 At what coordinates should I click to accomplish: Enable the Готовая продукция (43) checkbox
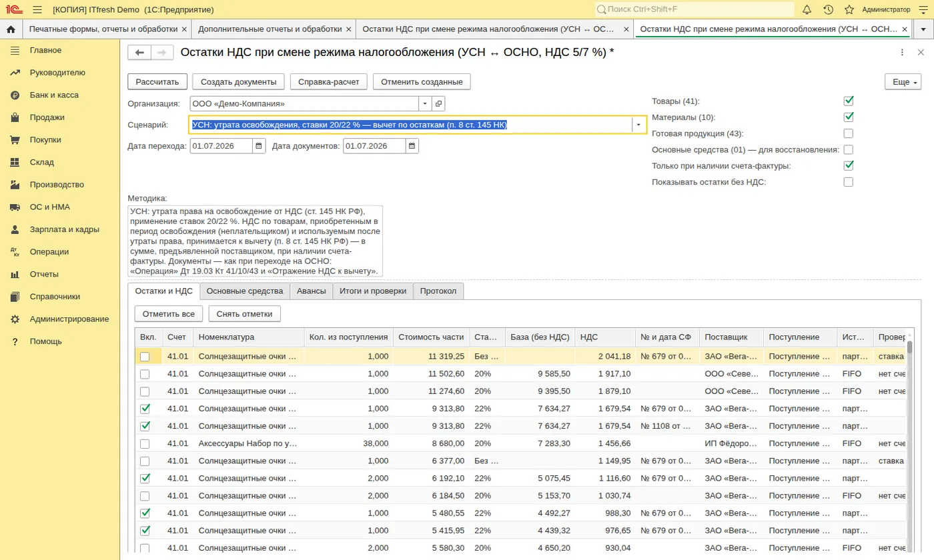pos(849,133)
